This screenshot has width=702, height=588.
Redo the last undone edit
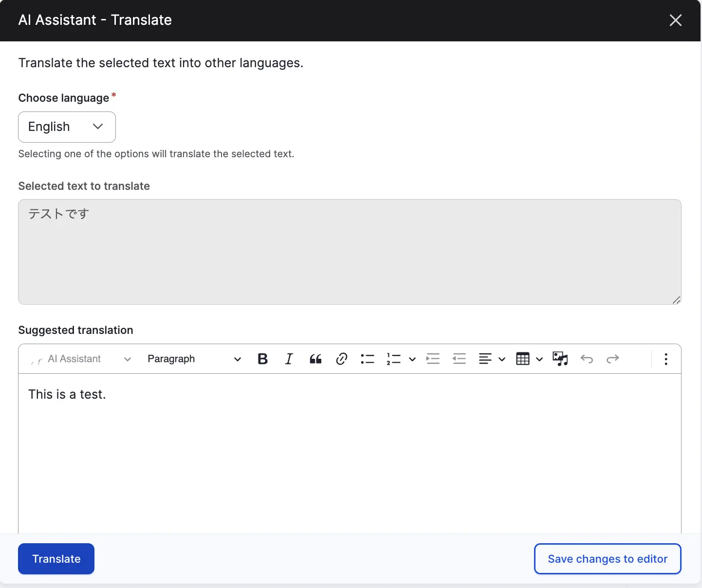point(612,359)
